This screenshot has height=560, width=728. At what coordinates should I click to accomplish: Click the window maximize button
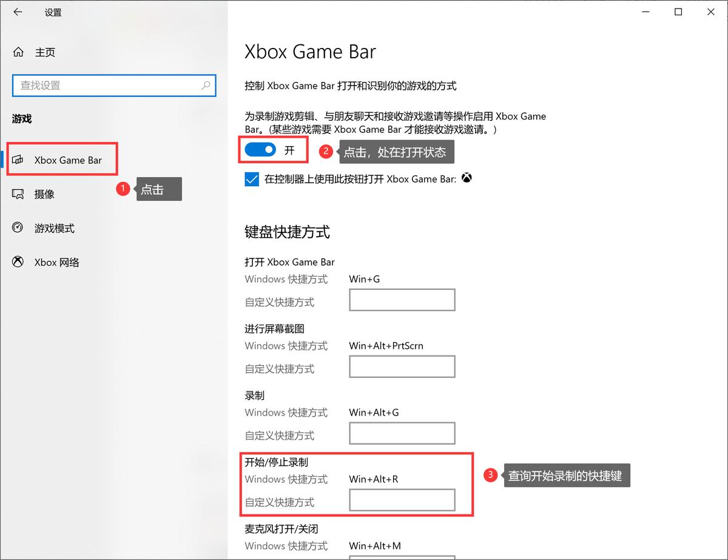tap(678, 12)
